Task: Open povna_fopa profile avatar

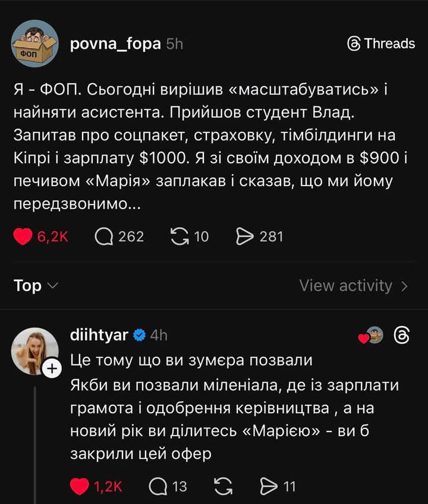Action: point(35,43)
